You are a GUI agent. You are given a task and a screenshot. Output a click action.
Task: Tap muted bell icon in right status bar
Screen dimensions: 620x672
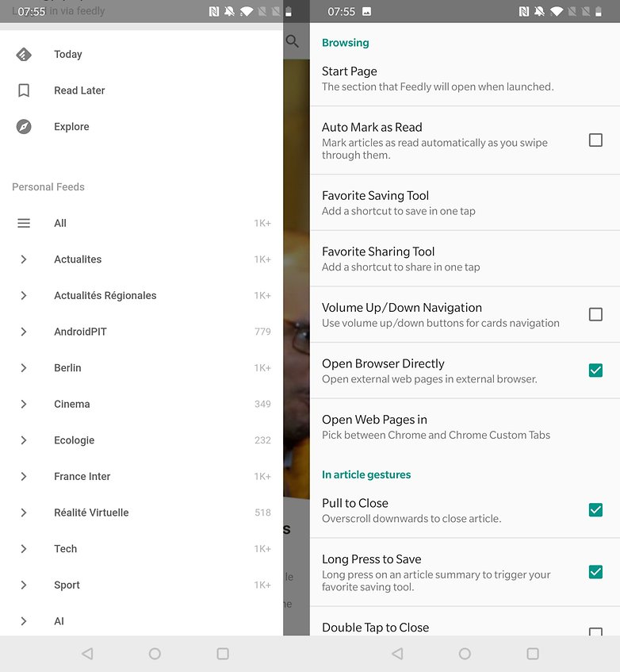539,12
